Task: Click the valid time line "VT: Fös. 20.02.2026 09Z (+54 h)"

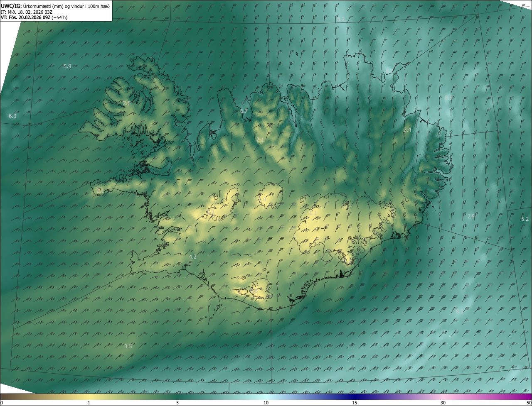Action: tap(34, 17)
